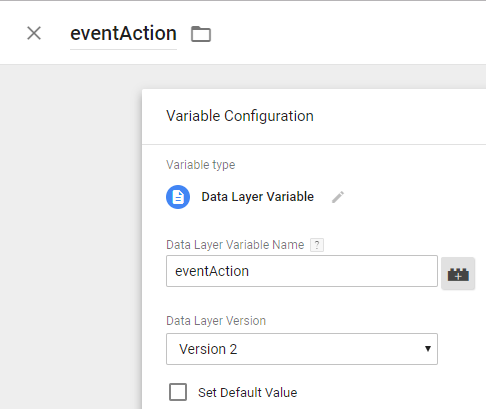Open help for Data Layer Variable Name
Viewport: 486px width, 409px height.
[317, 245]
